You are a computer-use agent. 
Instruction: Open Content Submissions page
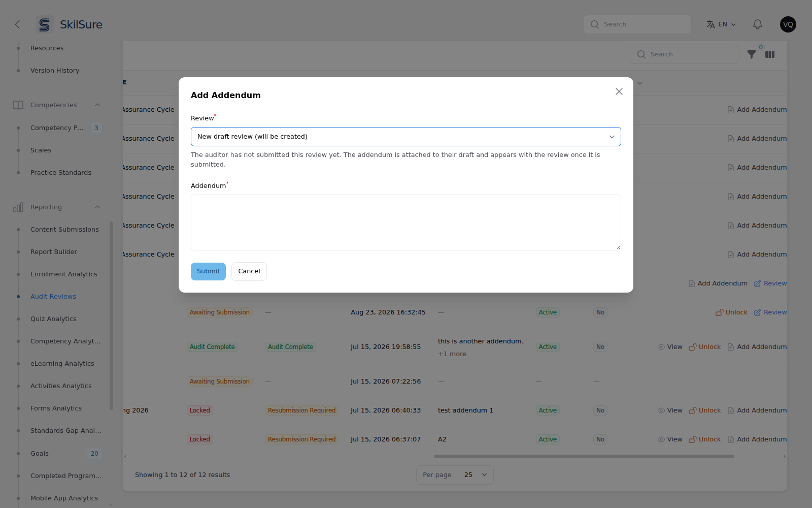tap(64, 230)
